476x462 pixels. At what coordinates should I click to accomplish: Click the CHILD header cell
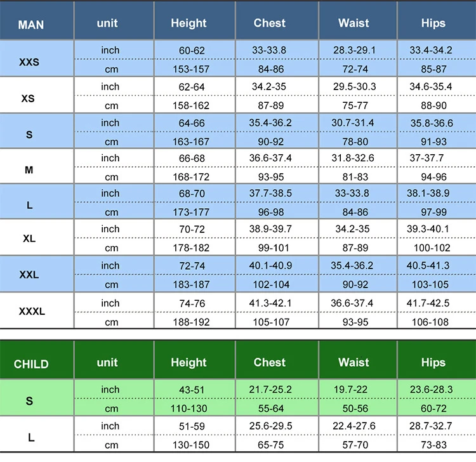pos(31,364)
